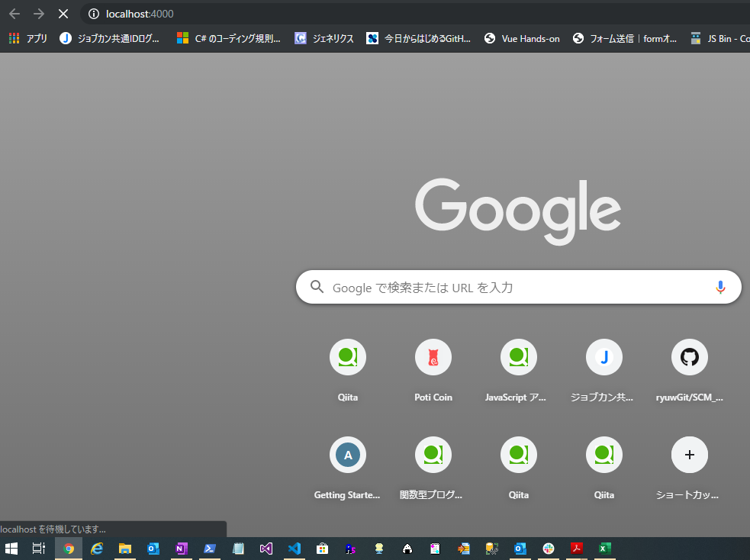750x560 pixels.
Task: Open Task View from the taskbar
Action: click(39, 549)
